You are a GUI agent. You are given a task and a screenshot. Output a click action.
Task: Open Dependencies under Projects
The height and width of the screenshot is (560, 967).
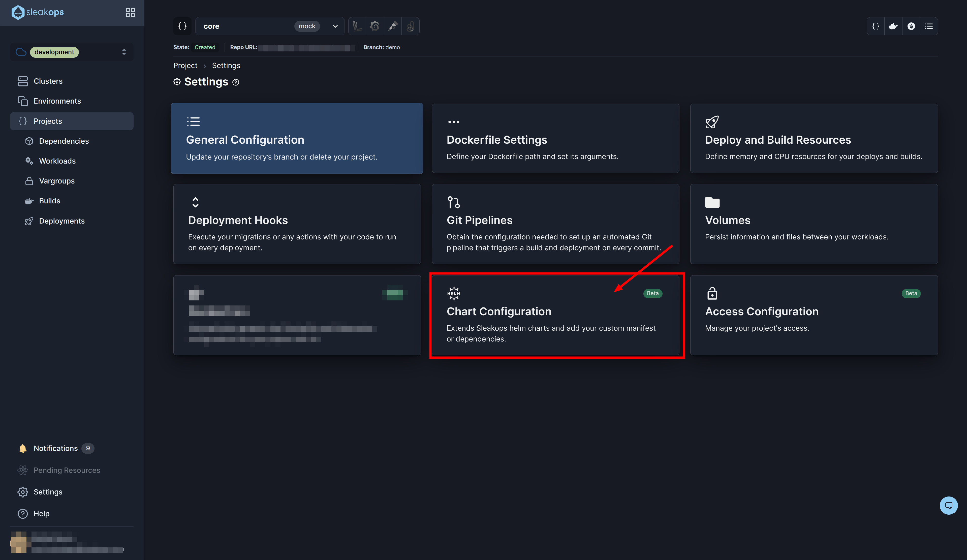click(x=72, y=141)
